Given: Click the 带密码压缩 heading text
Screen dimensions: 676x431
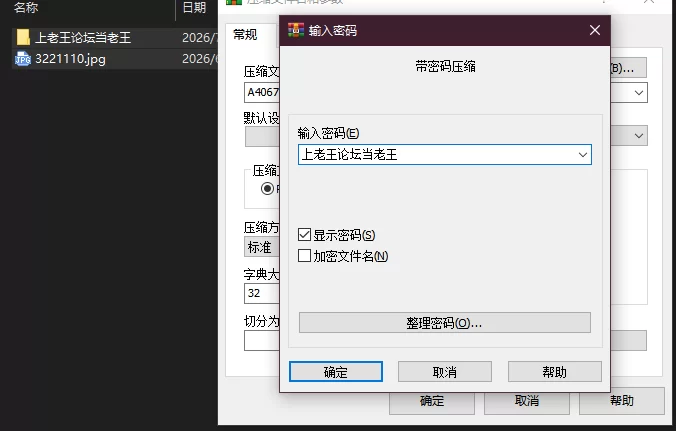Looking at the screenshot, I should tap(445, 66).
